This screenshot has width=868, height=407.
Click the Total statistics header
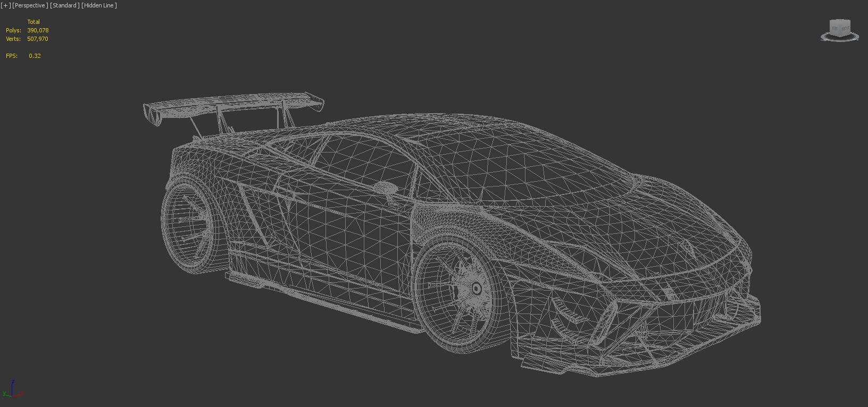click(x=34, y=22)
